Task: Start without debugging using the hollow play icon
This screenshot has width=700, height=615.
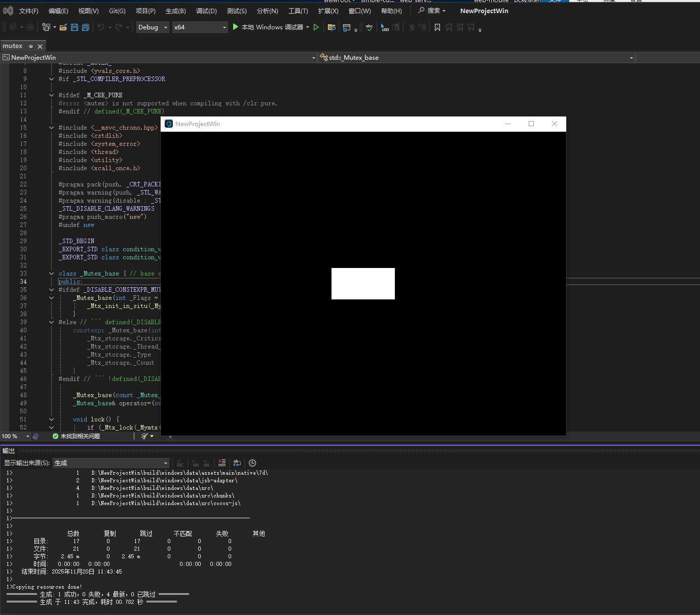Action: 316,27
